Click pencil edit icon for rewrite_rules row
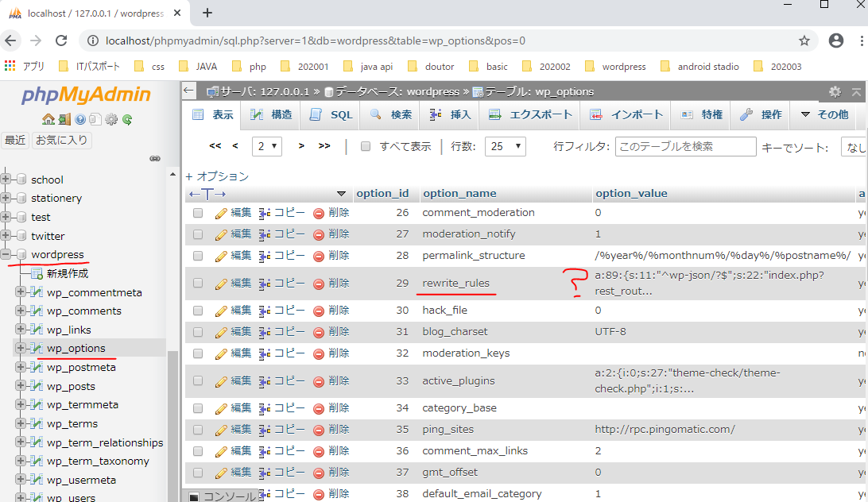The width and height of the screenshot is (868, 502). click(x=221, y=284)
